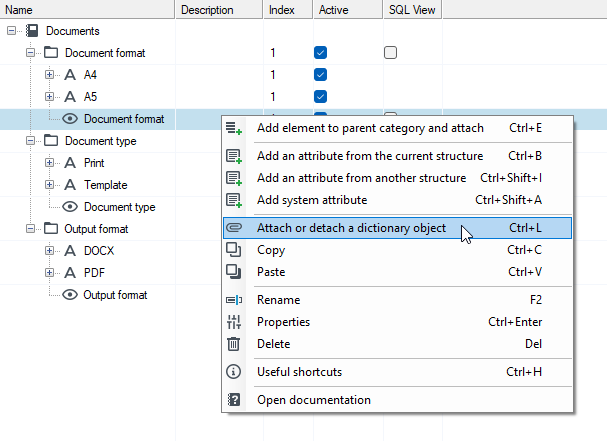Expand the A5 node
Viewport: 607px width, 441px height.
pyautogui.click(x=49, y=97)
